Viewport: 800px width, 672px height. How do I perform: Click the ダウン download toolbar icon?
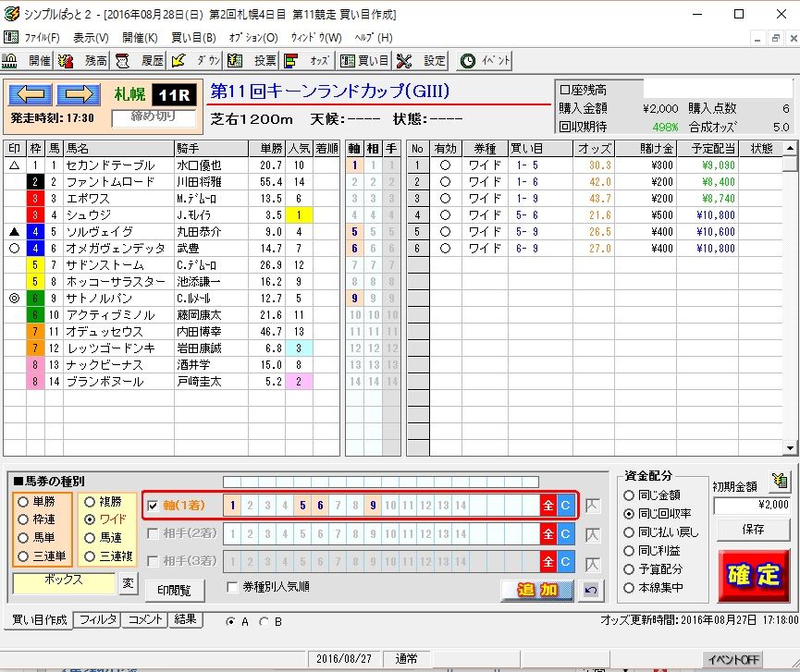click(x=196, y=61)
